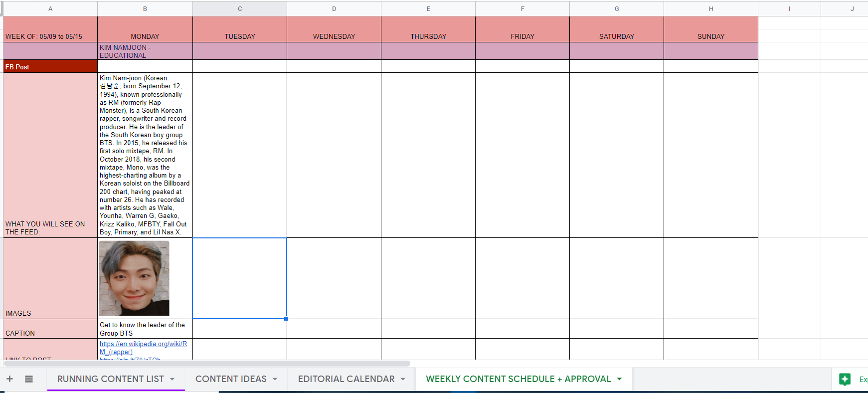Switch to EDITORIAL CALENDAR tab
Viewport: 868px width, 393px height.
click(x=347, y=379)
